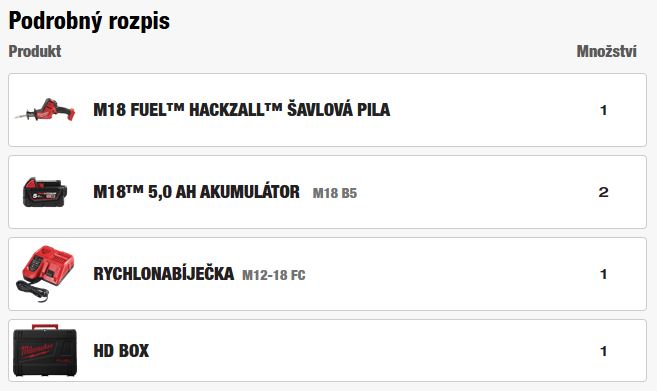Click the M18 B5 model code
Viewport: 657px width, 391px height.
[335, 193]
